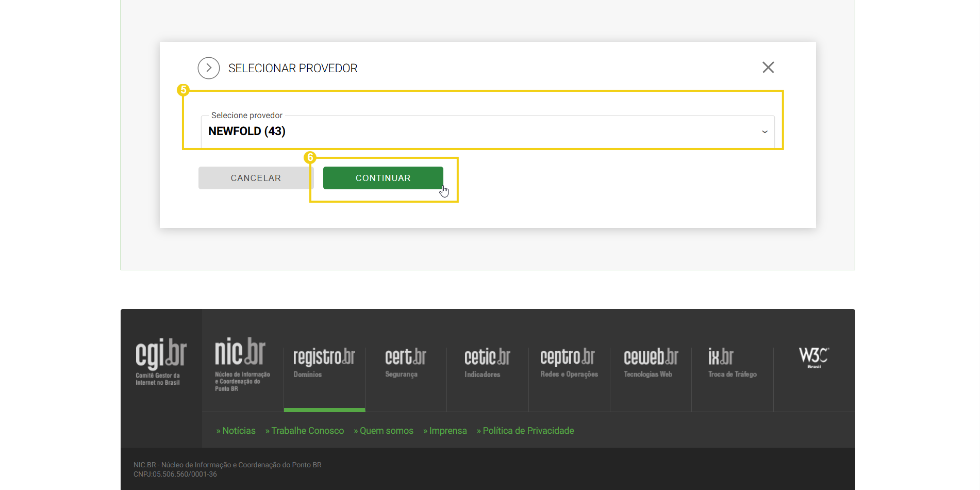Open the Trabalhe Conosco link
The height and width of the screenshot is (490, 980).
305,431
